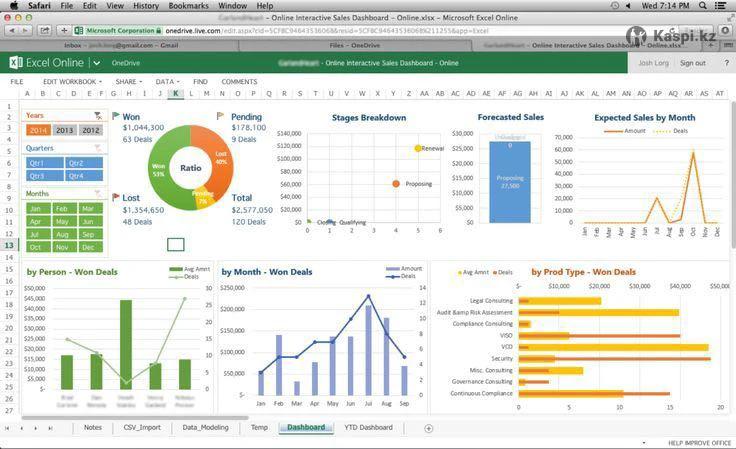Click the by Person - Won Deals title
The height and width of the screenshot is (449, 736).
pyautogui.click(x=72, y=272)
